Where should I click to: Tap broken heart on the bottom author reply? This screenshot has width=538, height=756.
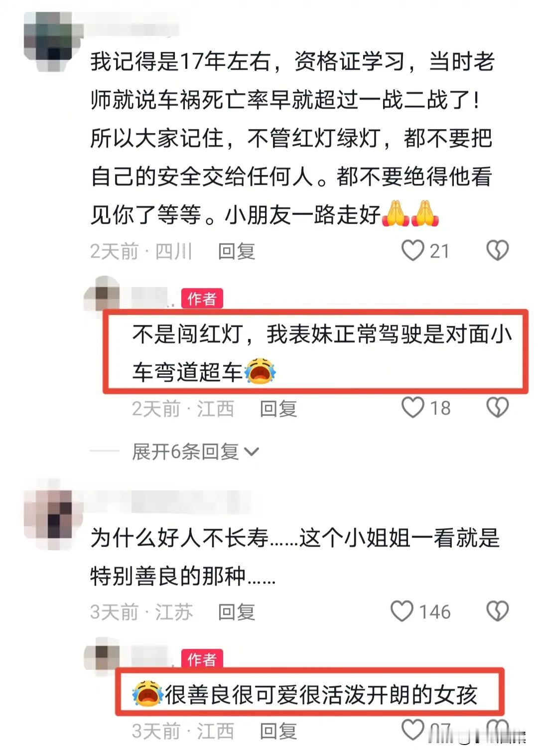(x=497, y=730)
